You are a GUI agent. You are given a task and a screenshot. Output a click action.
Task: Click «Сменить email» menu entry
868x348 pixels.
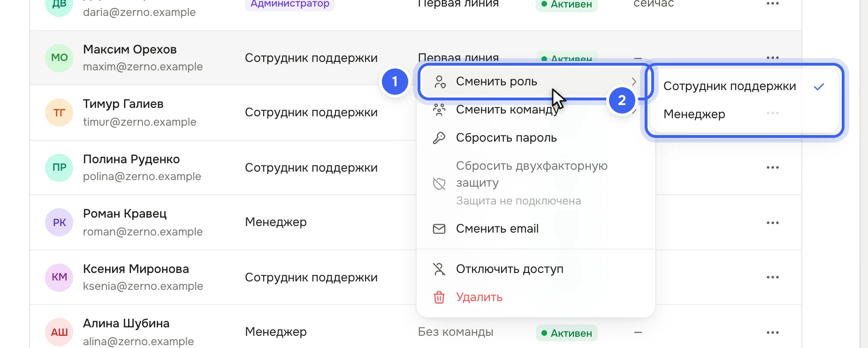click(x=535, y=229)
